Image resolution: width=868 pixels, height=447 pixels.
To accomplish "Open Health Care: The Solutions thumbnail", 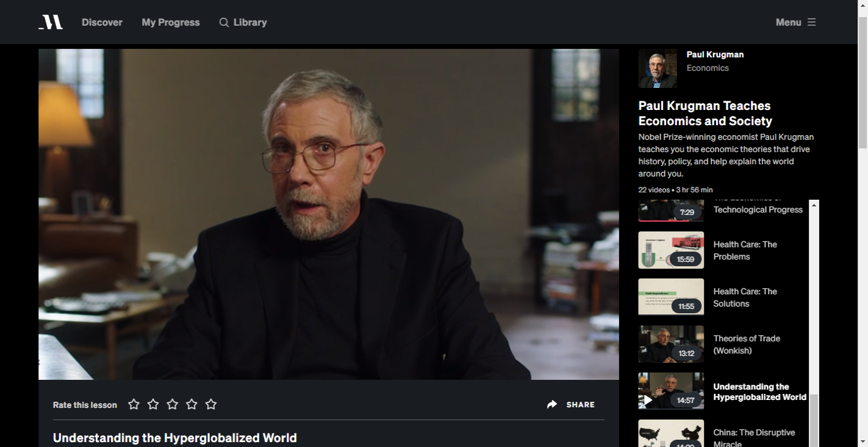I will (671, 297).
